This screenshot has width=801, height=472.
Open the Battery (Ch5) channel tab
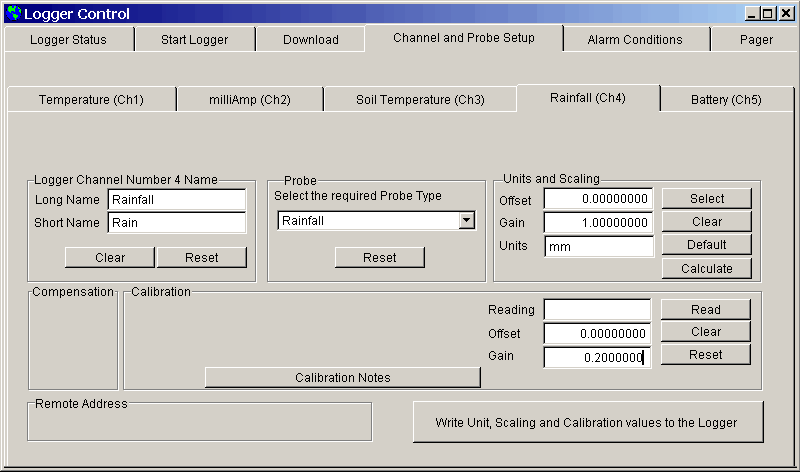pyautogui.click(x=726, y=100)
